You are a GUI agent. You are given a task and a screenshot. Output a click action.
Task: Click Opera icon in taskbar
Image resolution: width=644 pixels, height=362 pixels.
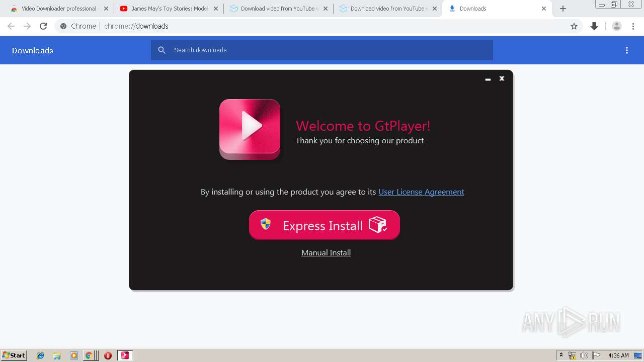[108, 355]
